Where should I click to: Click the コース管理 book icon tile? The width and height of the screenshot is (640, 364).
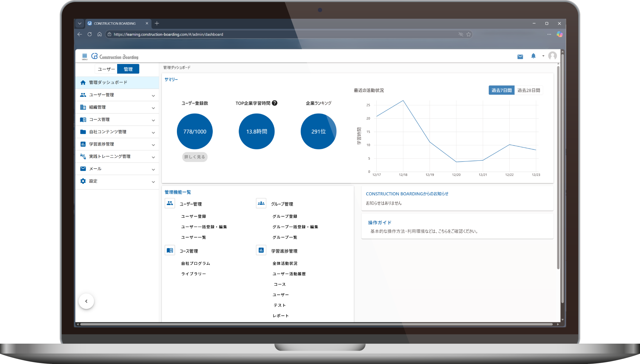[170, 250]
